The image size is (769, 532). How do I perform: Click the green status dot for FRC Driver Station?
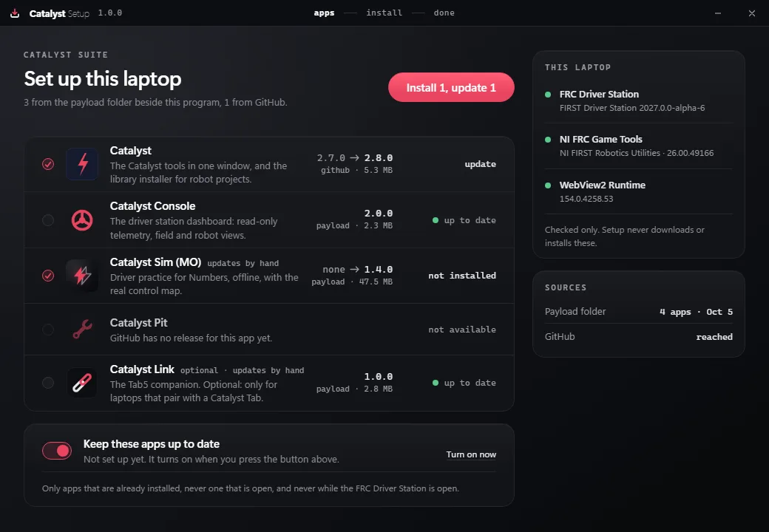click(x=548, y=95)
